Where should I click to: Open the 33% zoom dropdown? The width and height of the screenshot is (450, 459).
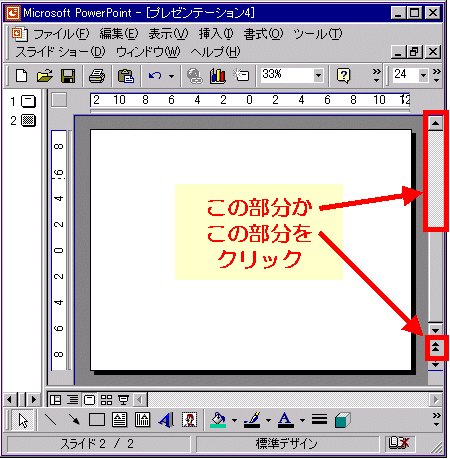tap(318, 75)
